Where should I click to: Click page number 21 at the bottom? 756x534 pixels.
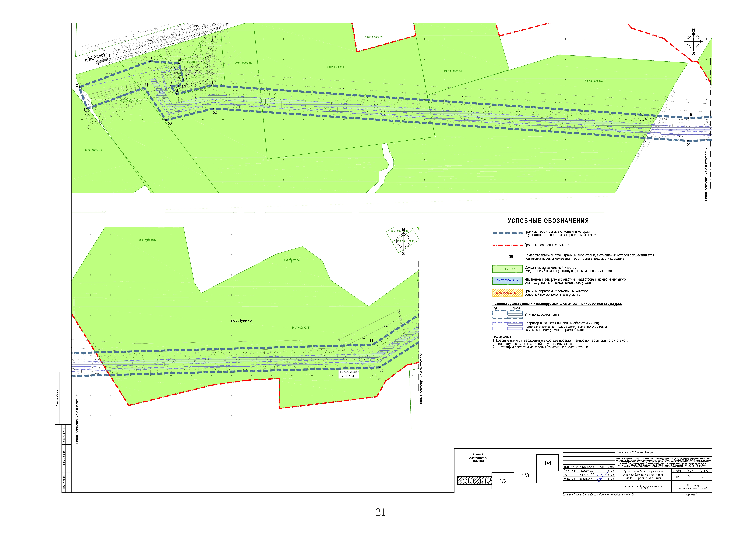coord(380,512)
